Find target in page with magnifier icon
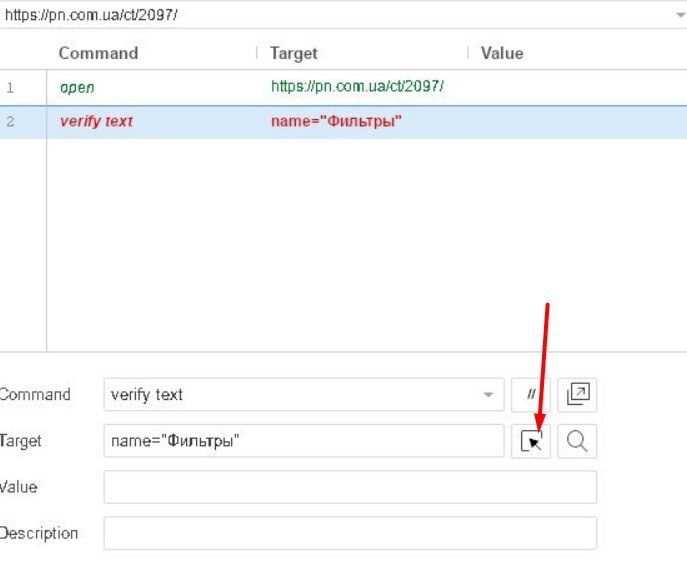687x564 pixels. click(x=577, y=441)
